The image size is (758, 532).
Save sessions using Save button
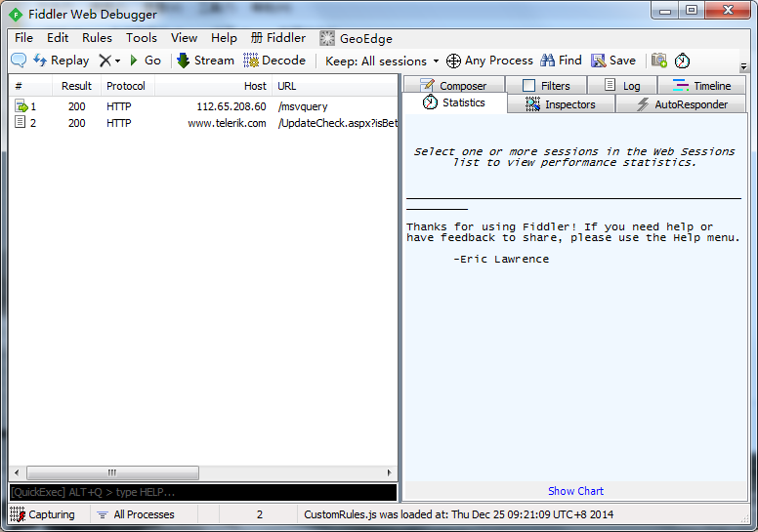(613, 61)
